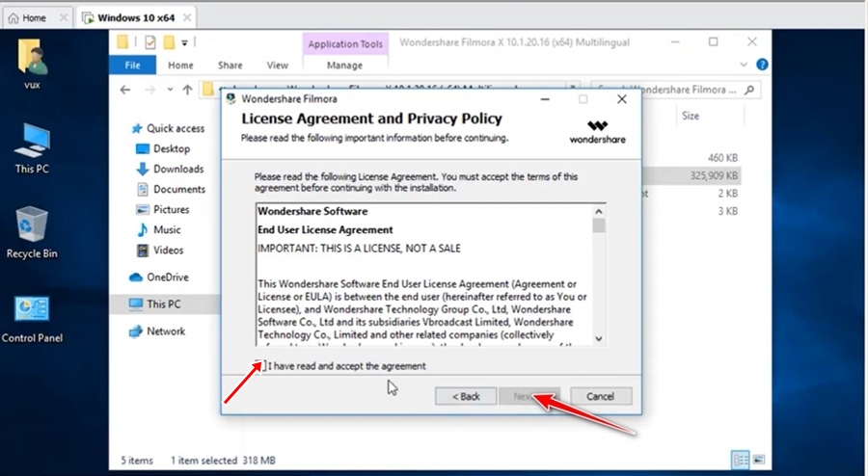The image size is (868, 476).
Task: Navigate back with the Explorer back arrow
Action: coord(125,90)
